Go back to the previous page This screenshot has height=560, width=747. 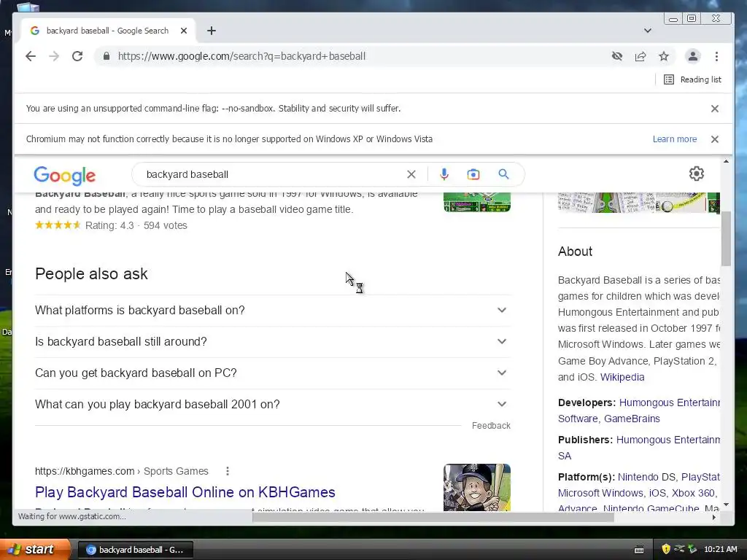(31, 56)
